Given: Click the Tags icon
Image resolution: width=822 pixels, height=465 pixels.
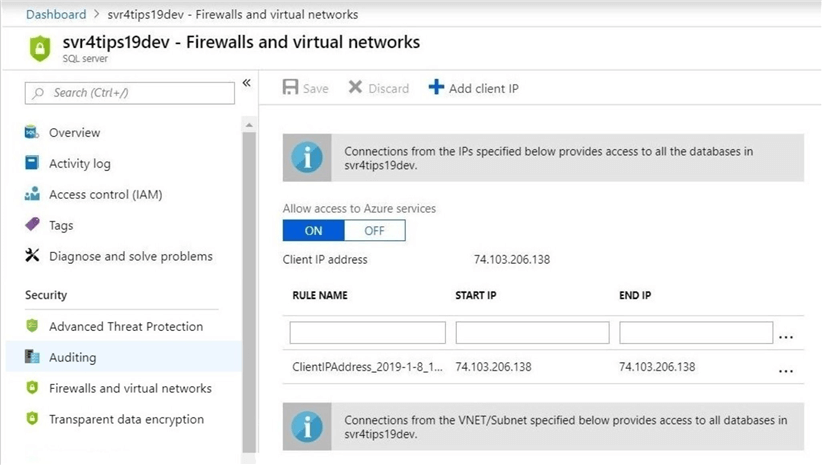Looking at the screenshot, I should point(33,226).
